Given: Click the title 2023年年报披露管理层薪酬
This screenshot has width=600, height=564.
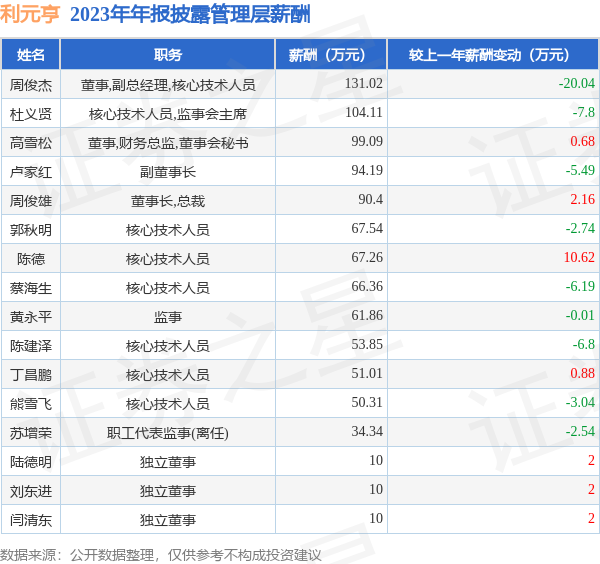Looking at the screenshot, I should [x=190, y=15].
